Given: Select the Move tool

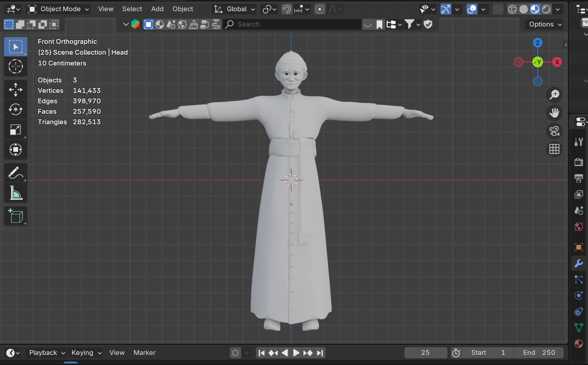Looking at the screenshot, I should click(15, 89).
